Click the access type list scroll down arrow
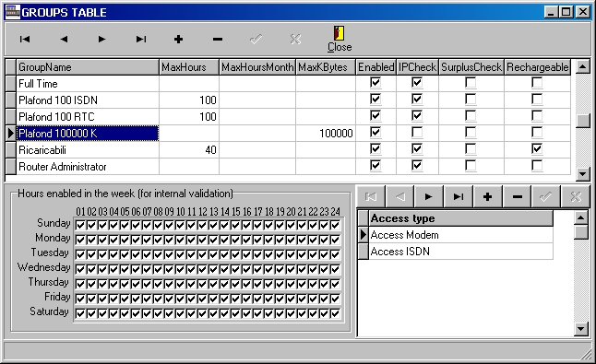Screen dimensions: 596x364 (581, 329)
